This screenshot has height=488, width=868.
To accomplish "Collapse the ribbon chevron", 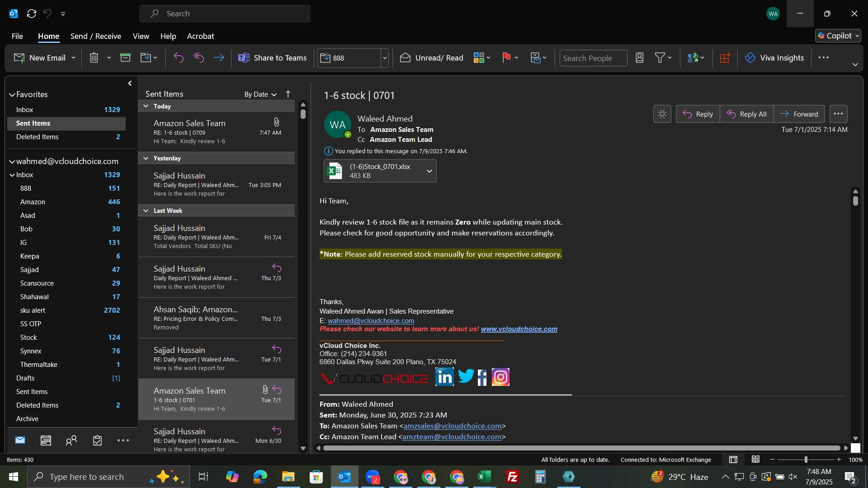I will click(855, 65).
